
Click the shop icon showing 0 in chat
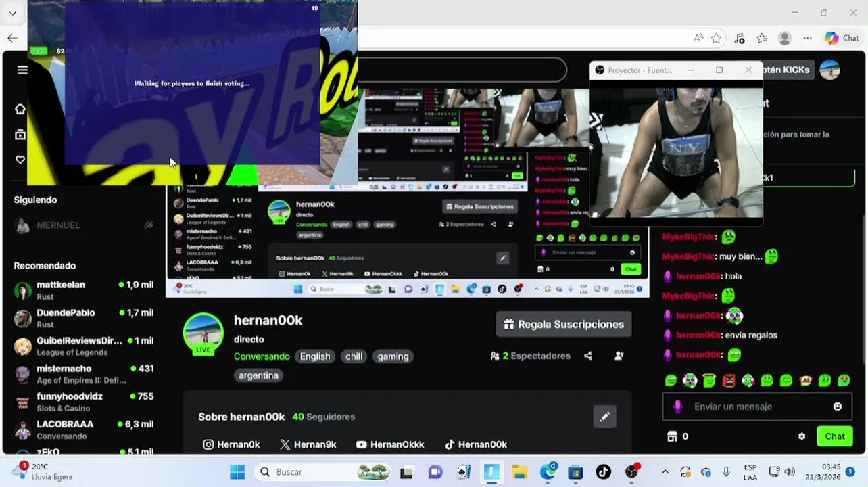(x=672, y=436)
